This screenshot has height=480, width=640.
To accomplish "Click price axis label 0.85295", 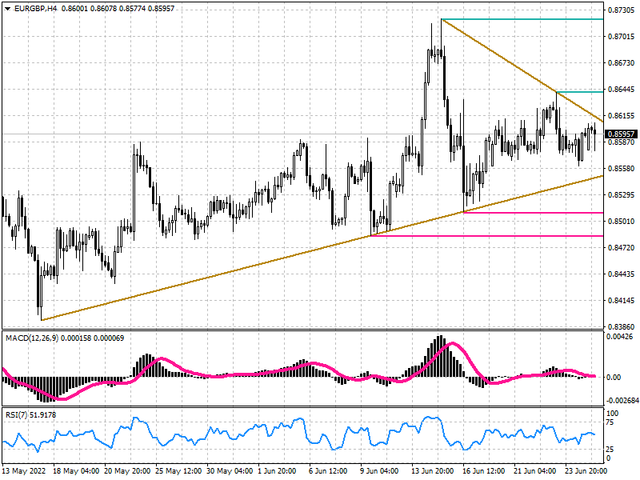I will (x=621, y=195).
